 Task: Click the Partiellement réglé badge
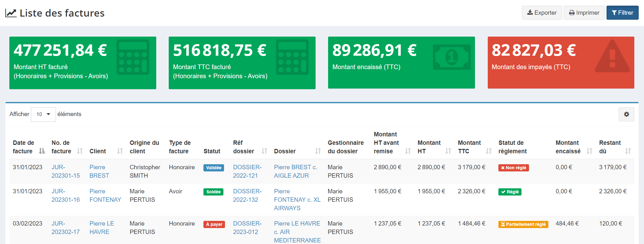pyautogui.click(x=523, y=224)
